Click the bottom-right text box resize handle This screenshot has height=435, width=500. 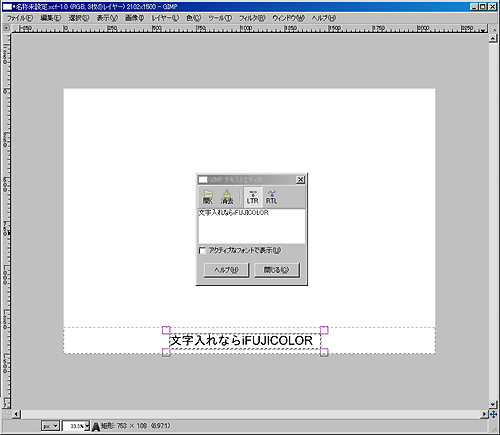pyautogui.click(x=324, y=352)
